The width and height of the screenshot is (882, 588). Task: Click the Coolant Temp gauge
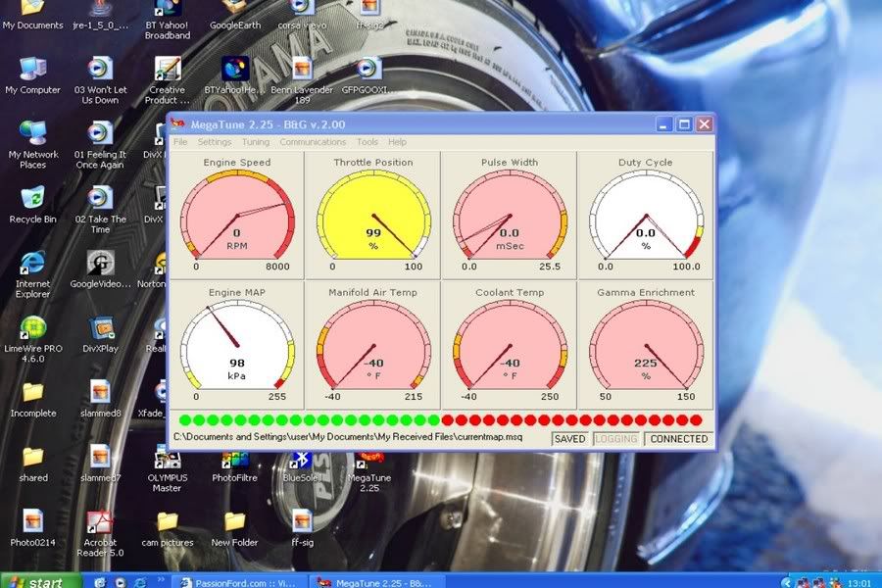point(509,345)
